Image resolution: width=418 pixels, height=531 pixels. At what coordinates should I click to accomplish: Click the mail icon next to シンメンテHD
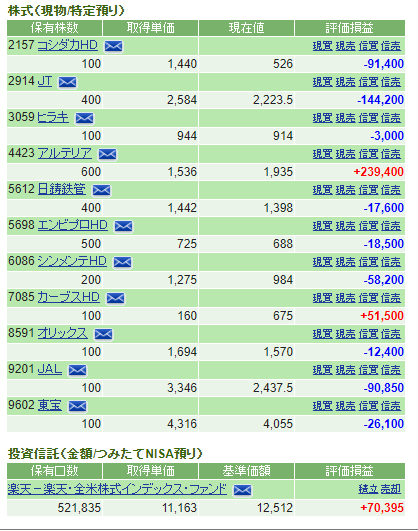(123, 262)
